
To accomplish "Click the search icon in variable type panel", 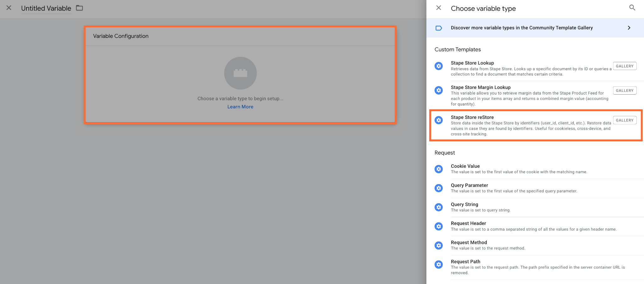I will [x=632, y=8].
